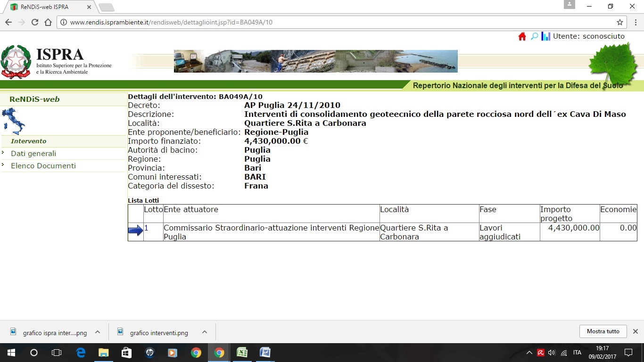Click Mostra tutto downloads button

pyautogui.click(x=603, y=331)
